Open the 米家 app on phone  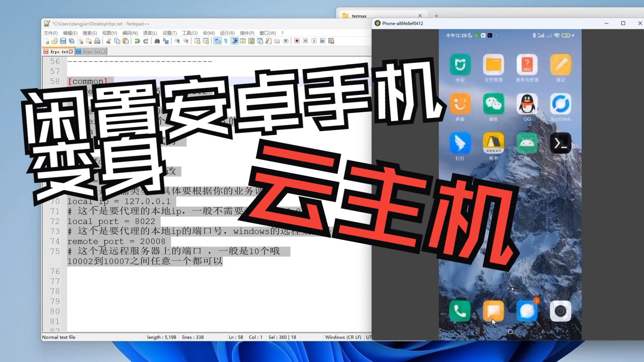460,65
